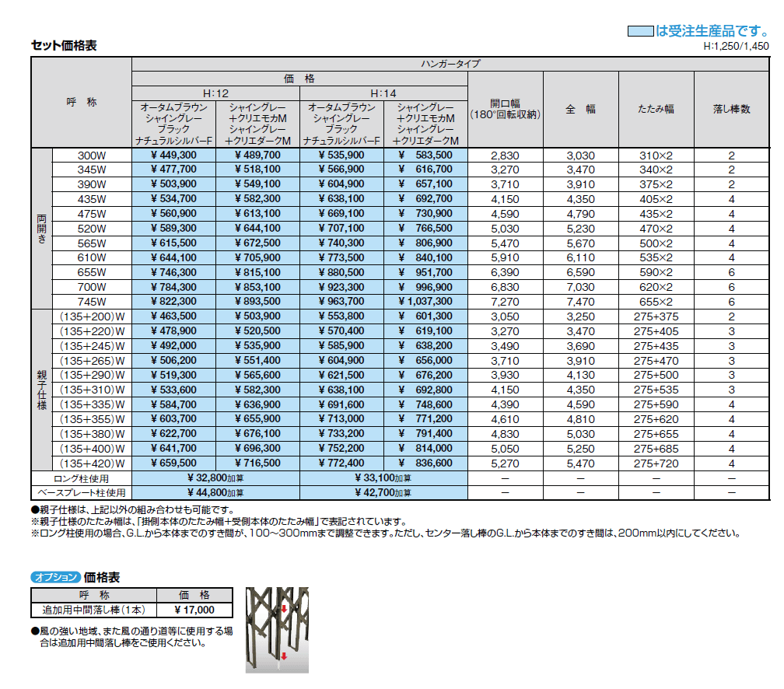Click the 呼称 column header
This screenshot has height=689, width=784.
coord(82,101)
